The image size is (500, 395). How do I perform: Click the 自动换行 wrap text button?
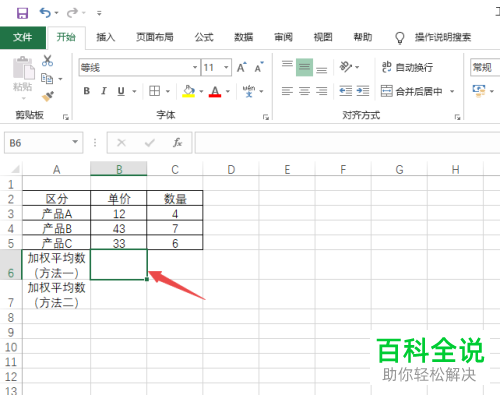[x=407, y=67]
